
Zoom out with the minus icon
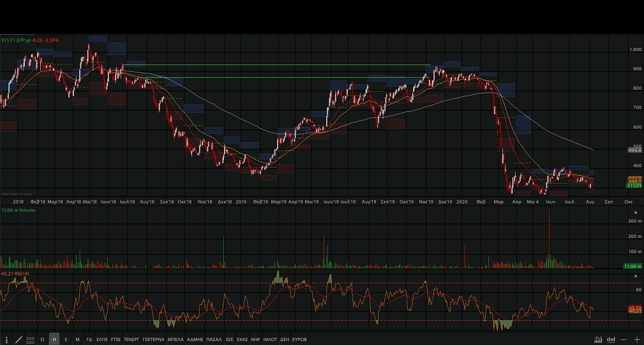pos(624,340)
